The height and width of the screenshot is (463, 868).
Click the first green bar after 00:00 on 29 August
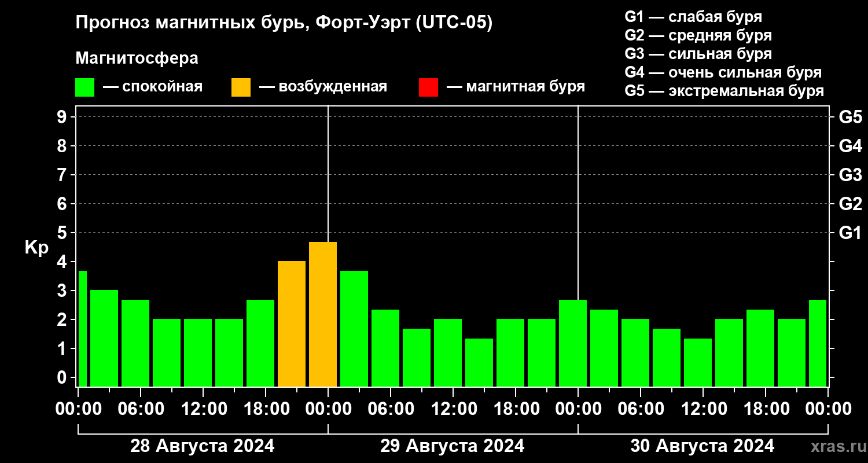coord(354,329)
